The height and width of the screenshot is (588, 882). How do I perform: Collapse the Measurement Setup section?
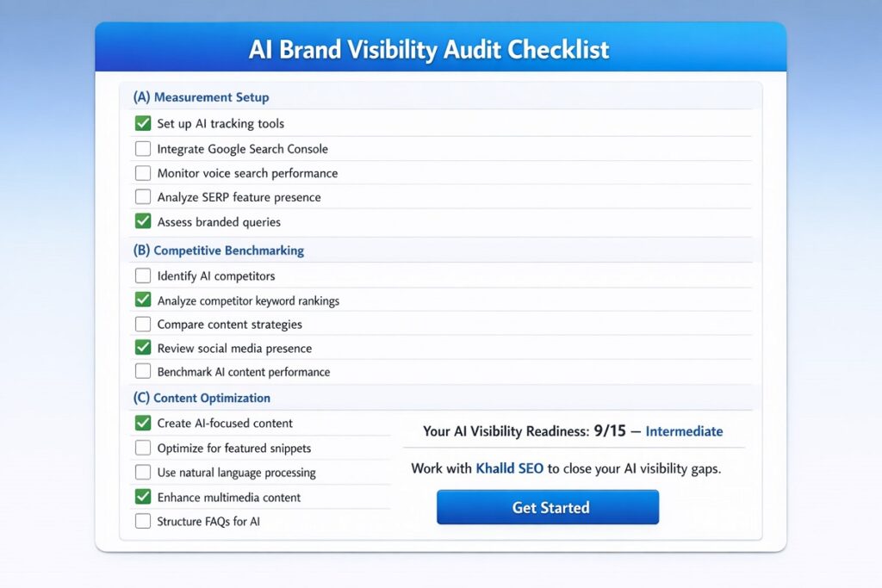click(x=200, y=96)
